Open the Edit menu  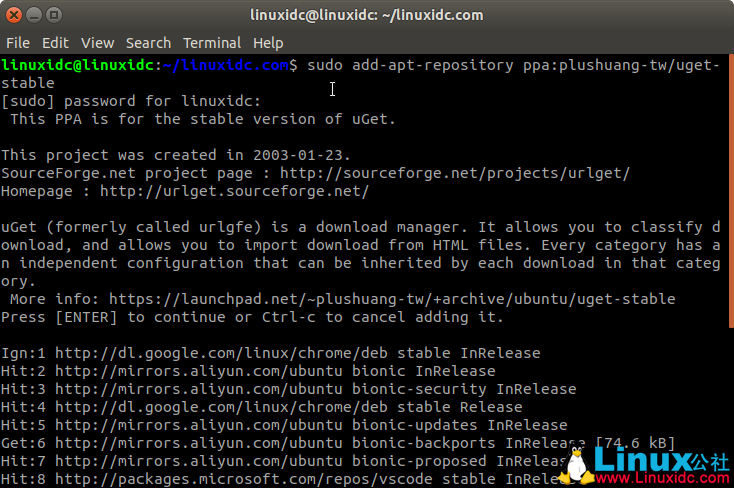[55, 43]
